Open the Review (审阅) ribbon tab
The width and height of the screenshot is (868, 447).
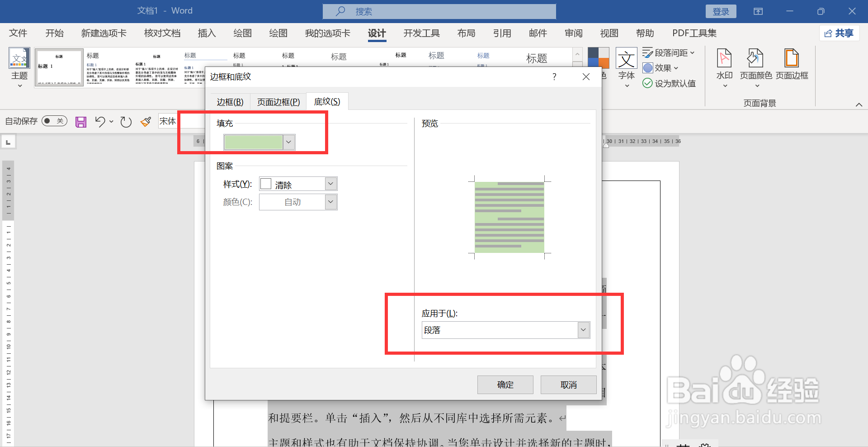pos(574,33)
